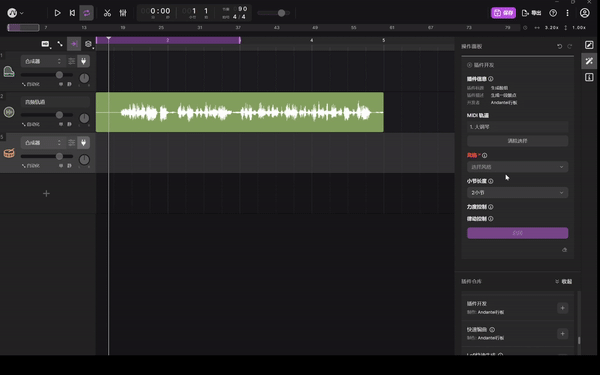This screenshot has height=375, width=600.
Task: Open drum track effects settings icon
Action: coord(72,143)
